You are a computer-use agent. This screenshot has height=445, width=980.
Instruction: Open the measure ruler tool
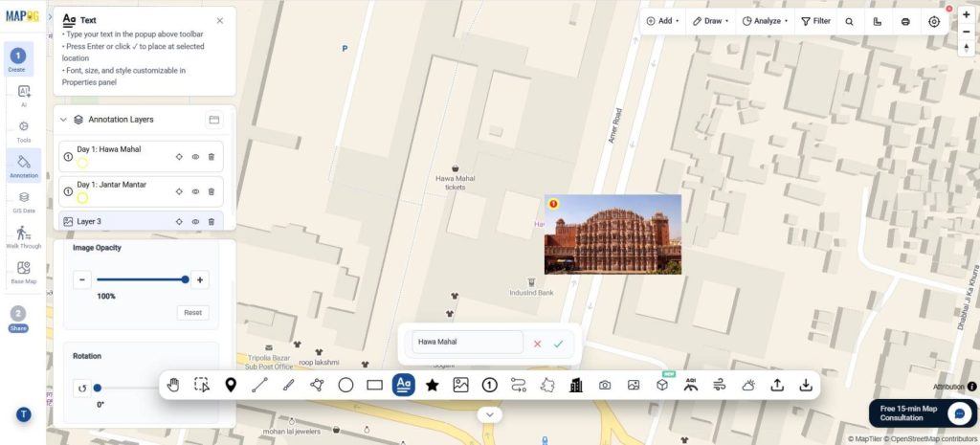pos(878,21)
